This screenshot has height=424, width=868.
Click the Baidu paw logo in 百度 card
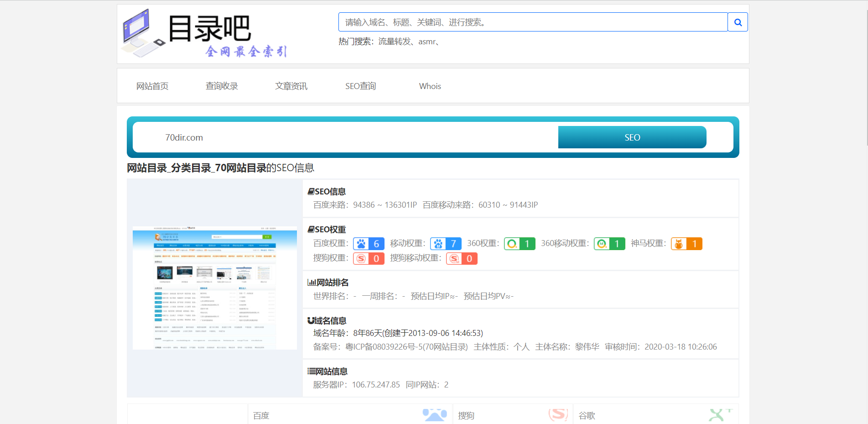click(x=435, y=415)
